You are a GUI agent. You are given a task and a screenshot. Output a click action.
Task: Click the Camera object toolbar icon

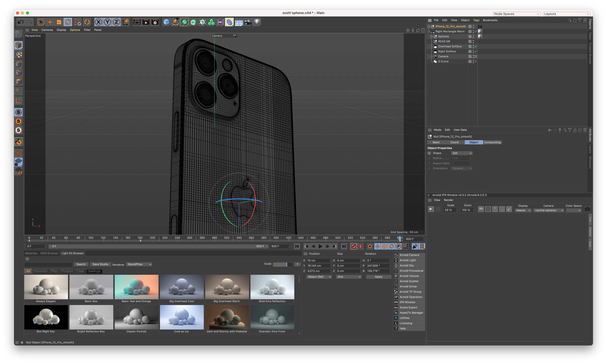248,22
